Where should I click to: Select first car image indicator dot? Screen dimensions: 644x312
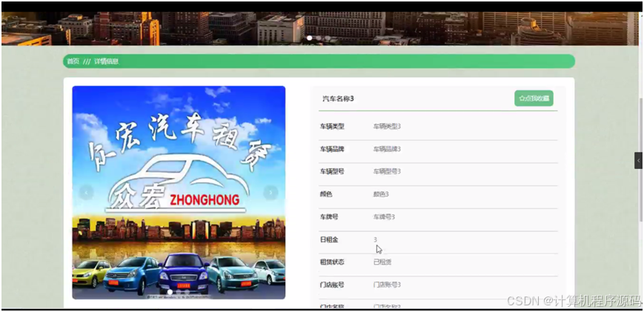170,292
